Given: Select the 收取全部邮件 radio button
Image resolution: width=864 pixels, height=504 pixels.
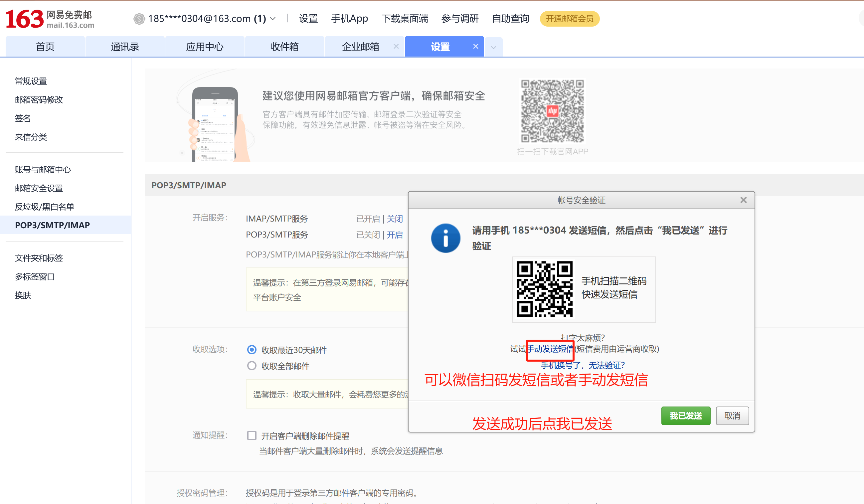Looking at the screenshot, I should coord(252,366).
